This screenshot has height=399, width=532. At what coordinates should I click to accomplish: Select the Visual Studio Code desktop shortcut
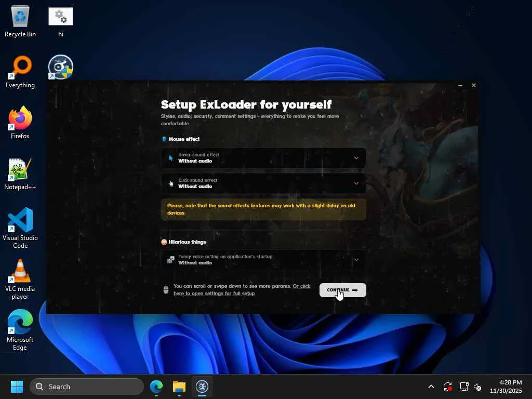tap(20, 228)
